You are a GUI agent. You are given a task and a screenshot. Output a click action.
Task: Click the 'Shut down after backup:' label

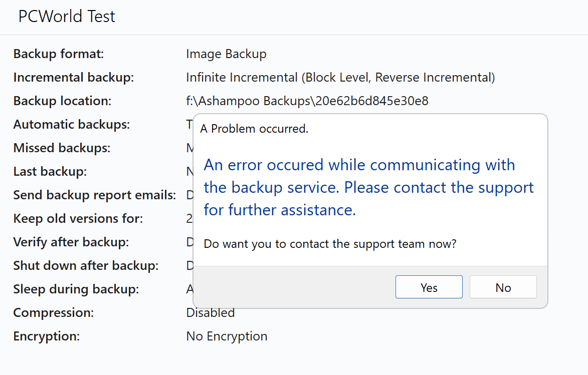[86, 266]
